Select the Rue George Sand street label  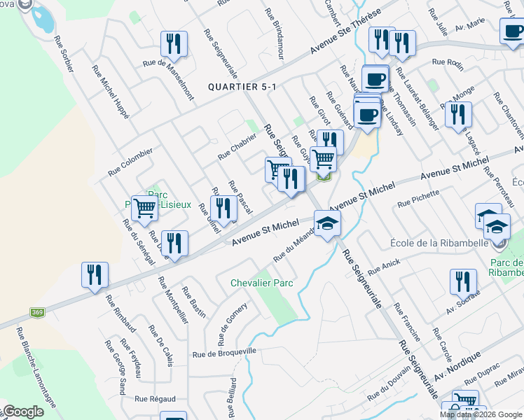116,367
